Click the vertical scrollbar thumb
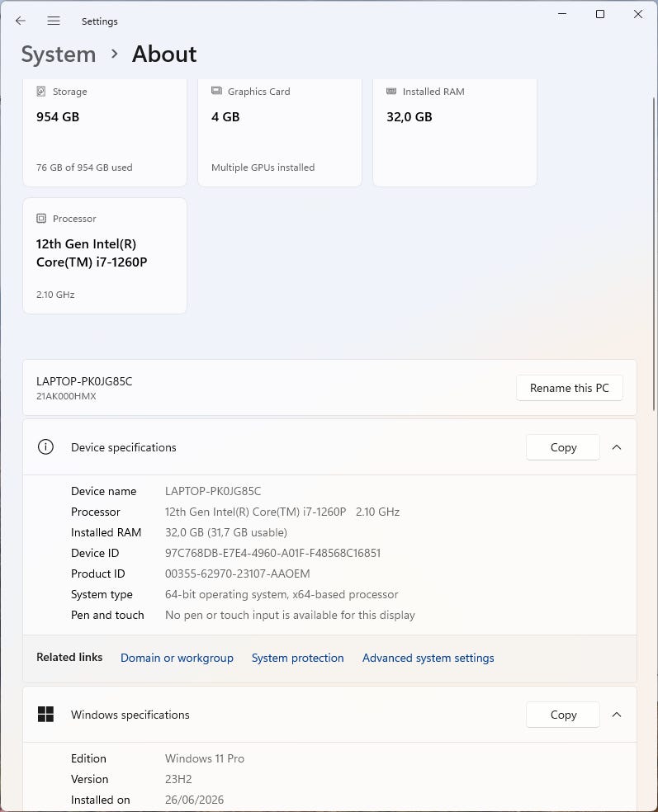Screen dimensions: 658x812 pyautogui.click(x=654, y=254)
